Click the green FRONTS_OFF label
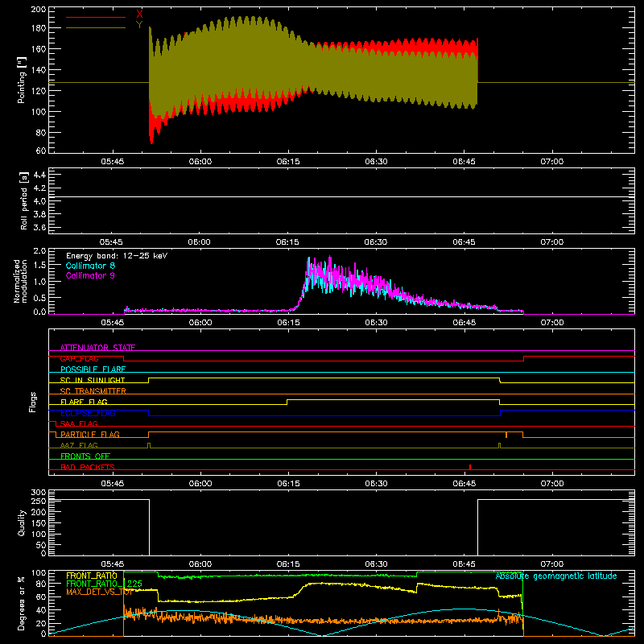644x644 pixels. click(85, 456)
